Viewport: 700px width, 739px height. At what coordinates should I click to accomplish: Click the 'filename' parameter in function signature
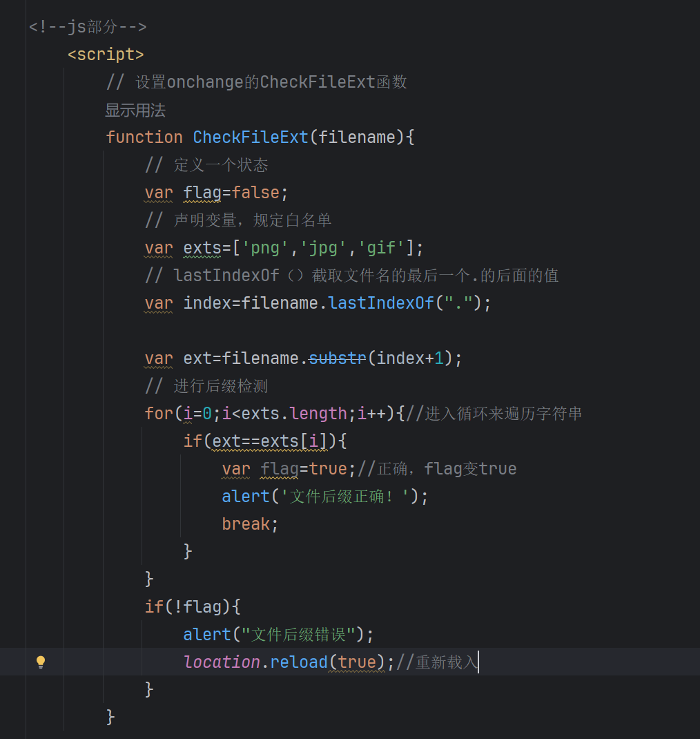click(357, 137)
